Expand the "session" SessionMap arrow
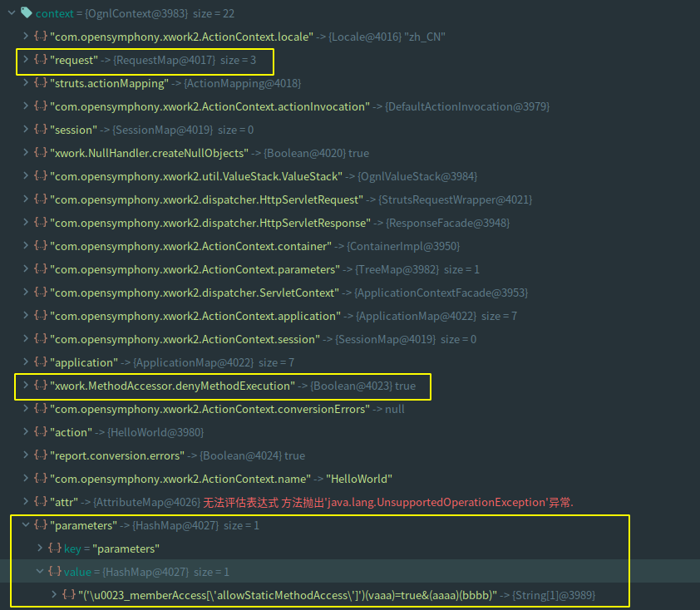This screenshot has height=610, width=700. click(x=25, y=130)
